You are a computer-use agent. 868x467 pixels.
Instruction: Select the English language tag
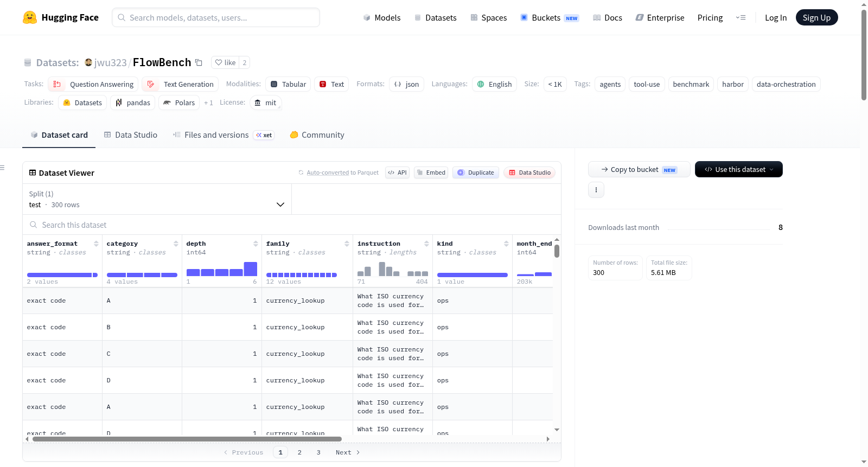[494, 84]
